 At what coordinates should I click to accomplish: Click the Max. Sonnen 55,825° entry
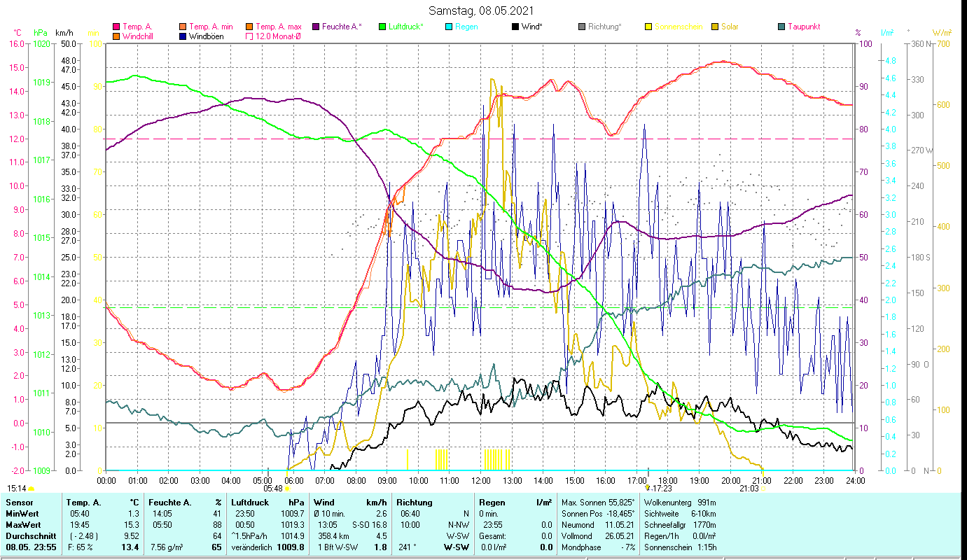click(x=599, y=503)
